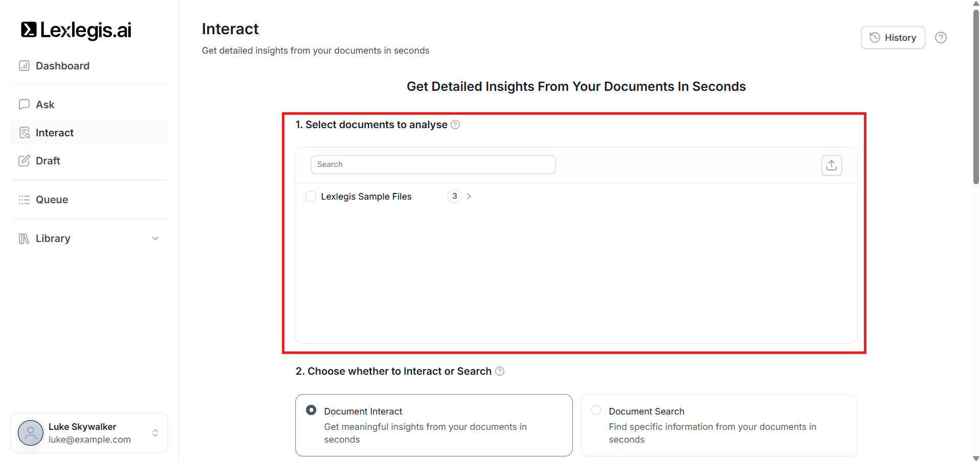980x461 pixels.
Task: Go to Ask in the sidebar
Action: point(45,105)
